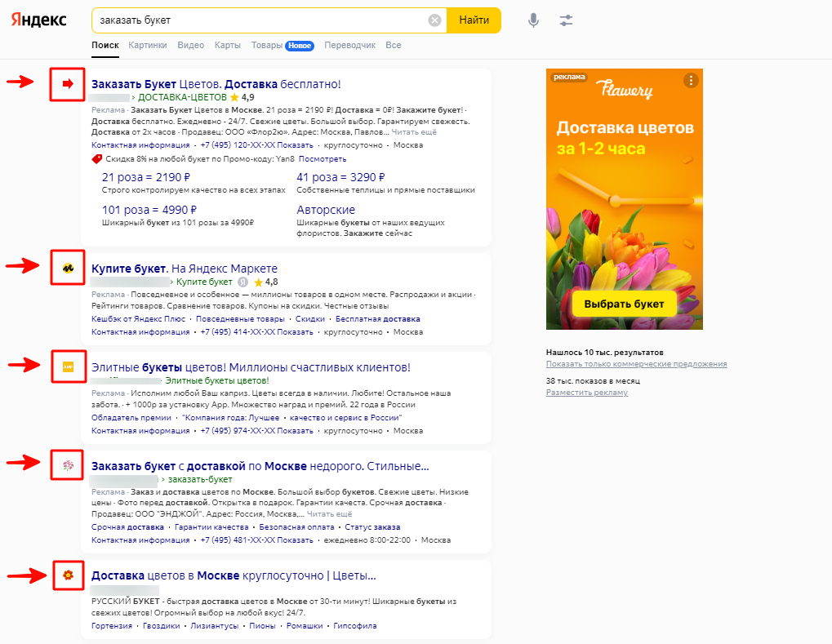The height and width of the screenshot is (644, 832).
Task: Expand 'Читать ещё' in the ЭНДЖОЙ result
Action: point(329,514)
